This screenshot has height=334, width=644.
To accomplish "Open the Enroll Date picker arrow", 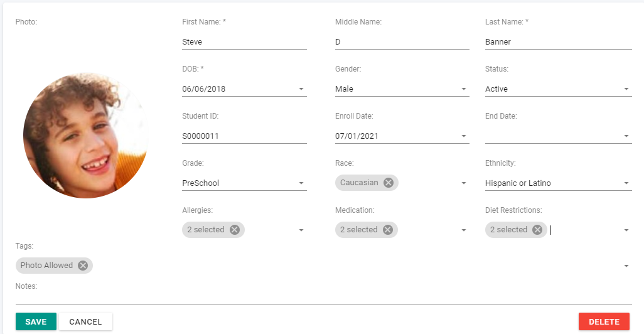I will (464, 136).
